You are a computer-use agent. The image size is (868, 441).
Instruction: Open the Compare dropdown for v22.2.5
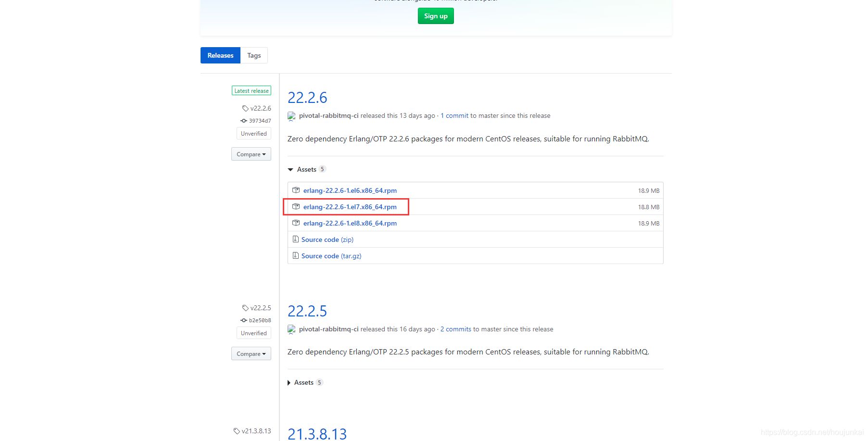click(251, 353)
